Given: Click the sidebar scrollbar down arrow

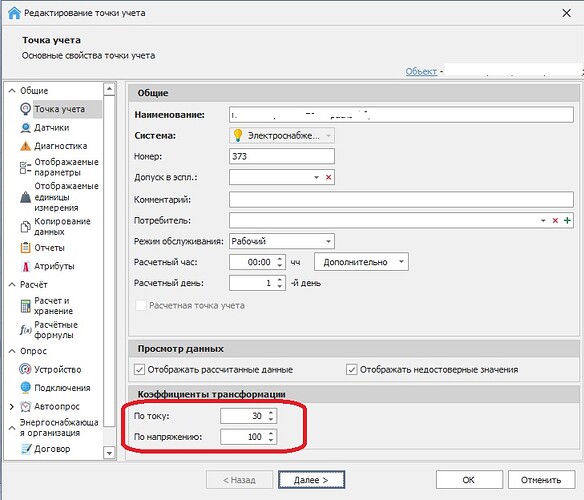Looking at the screenshot, I should click(109, 453).
